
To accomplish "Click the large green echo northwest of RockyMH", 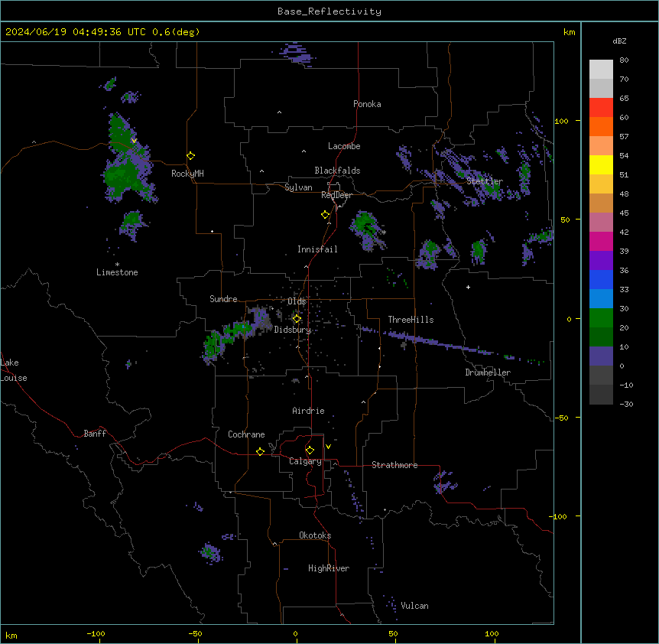I will [128, 159].
